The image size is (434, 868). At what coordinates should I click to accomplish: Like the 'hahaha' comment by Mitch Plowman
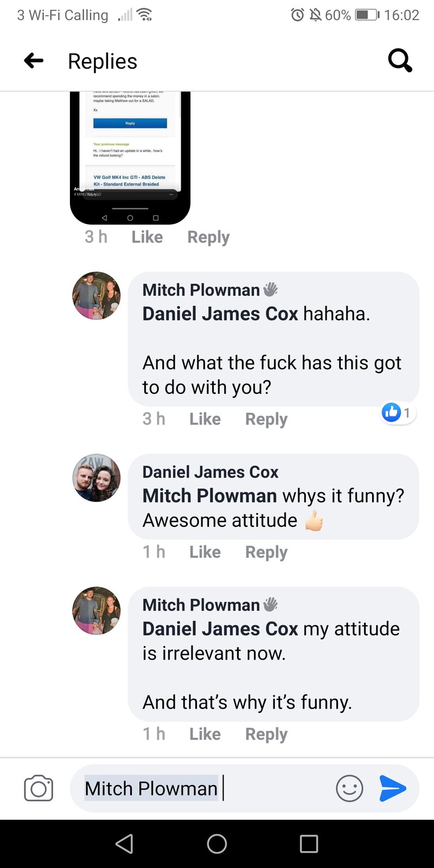tap(205, 419)
